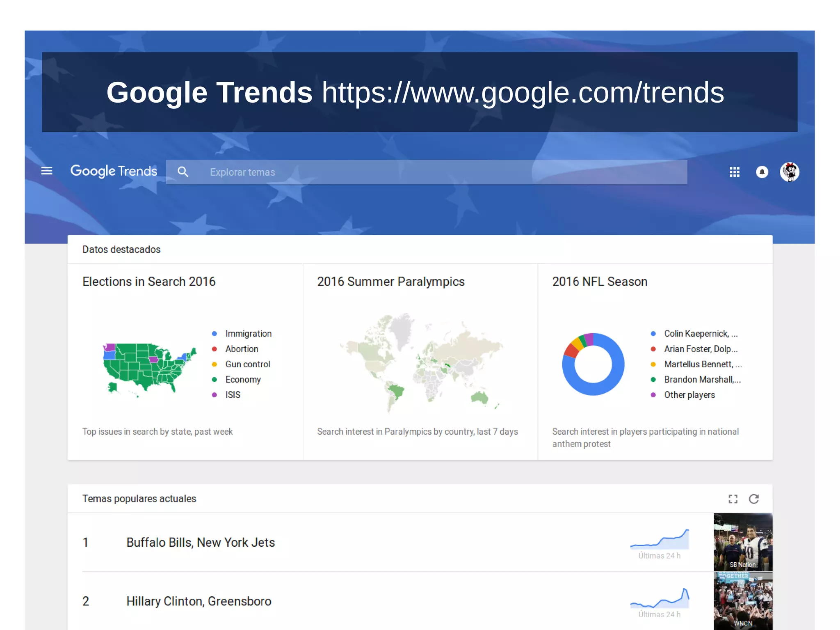Expand trending topics to fullscreen
Image resolution: width=840 pixels, height=630 pixels.
point(733,499)
